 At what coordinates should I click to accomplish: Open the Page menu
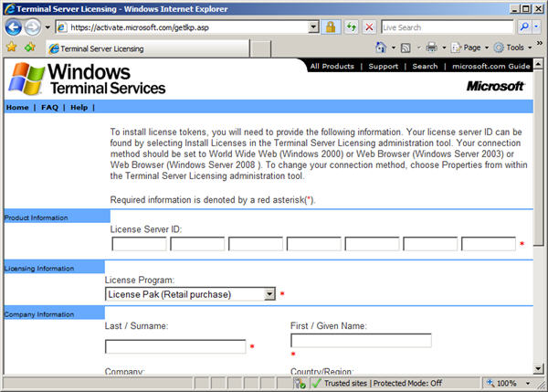coord(470,48)
